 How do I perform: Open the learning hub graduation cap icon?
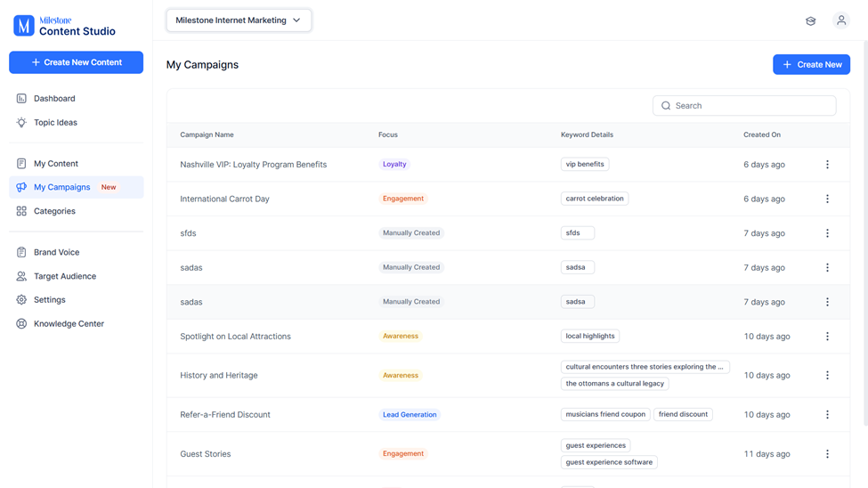810,21
